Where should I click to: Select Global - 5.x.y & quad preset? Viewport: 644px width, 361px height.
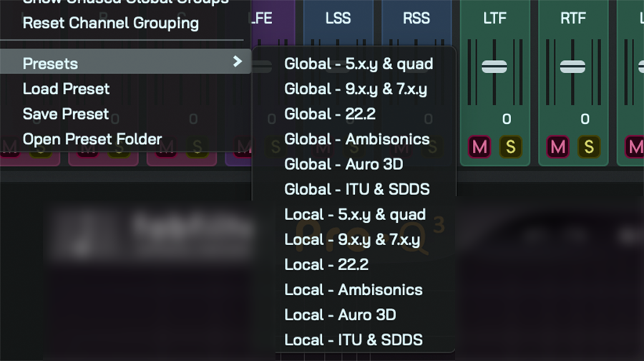[358, 64]
